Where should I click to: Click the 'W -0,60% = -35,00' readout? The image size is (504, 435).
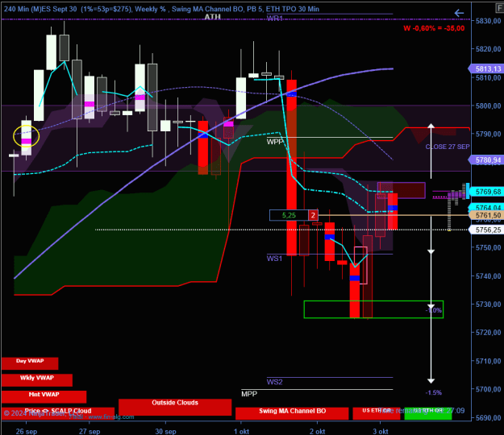tap(434, 28)
